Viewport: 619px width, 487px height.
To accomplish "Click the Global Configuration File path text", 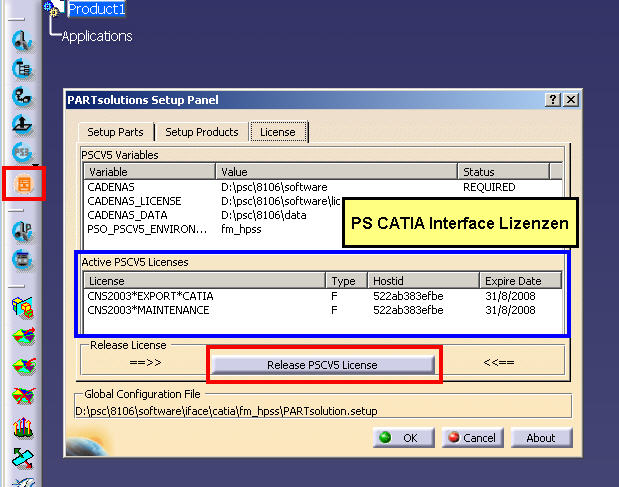I will coord(226,411).
